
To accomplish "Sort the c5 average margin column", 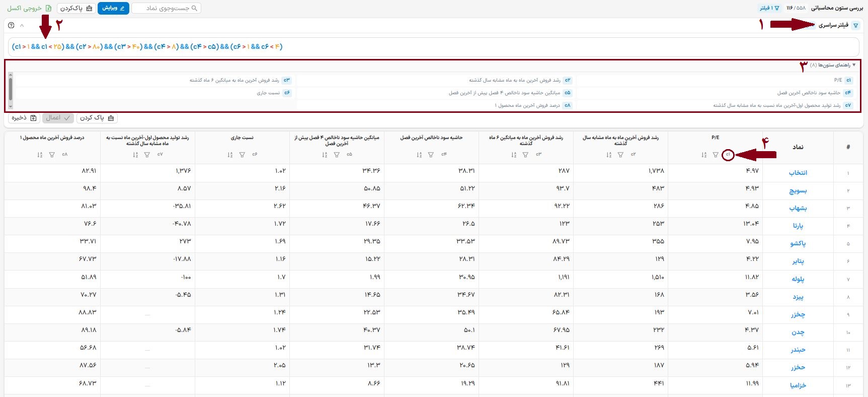I will tap(324, 155).
